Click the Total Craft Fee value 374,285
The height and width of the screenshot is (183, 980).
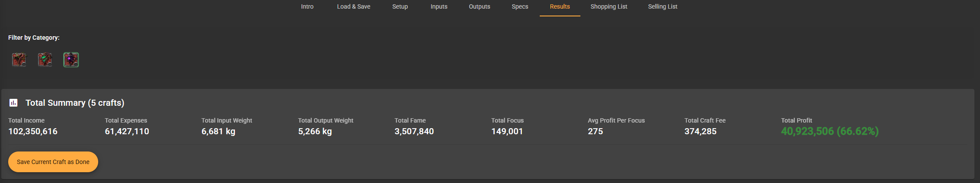pyautogui.click(x=700, y=131)
